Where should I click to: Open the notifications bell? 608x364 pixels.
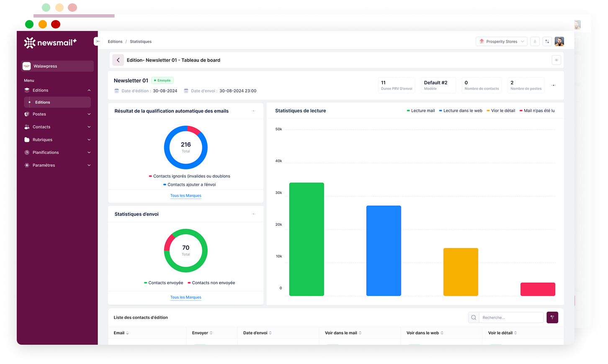535,41
